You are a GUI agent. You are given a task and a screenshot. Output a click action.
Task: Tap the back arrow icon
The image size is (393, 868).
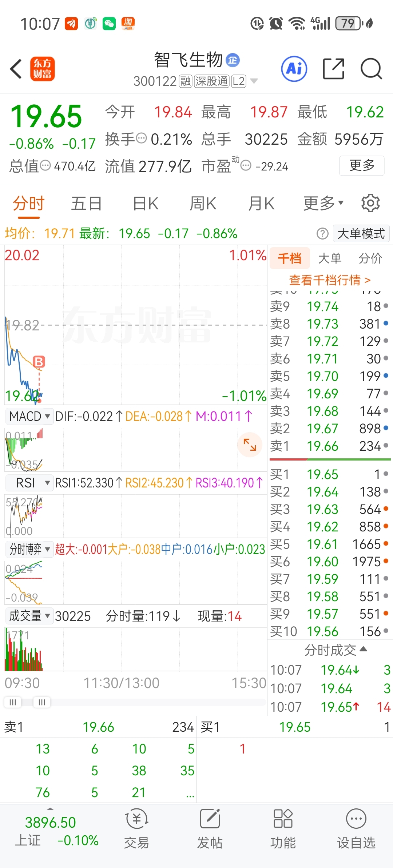click(16, 69)
